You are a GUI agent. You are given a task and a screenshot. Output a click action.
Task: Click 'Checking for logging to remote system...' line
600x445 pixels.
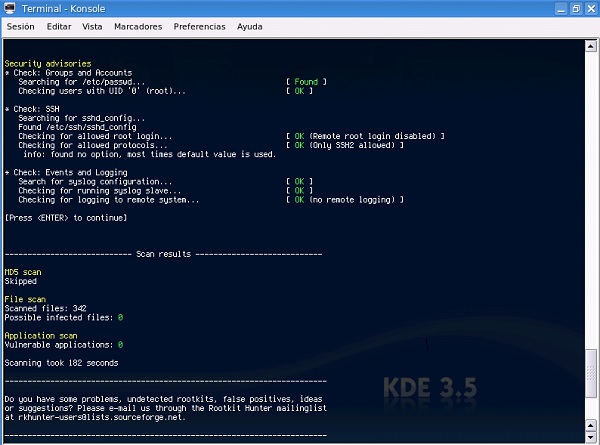pyautogui.click(x=109, y=200)
